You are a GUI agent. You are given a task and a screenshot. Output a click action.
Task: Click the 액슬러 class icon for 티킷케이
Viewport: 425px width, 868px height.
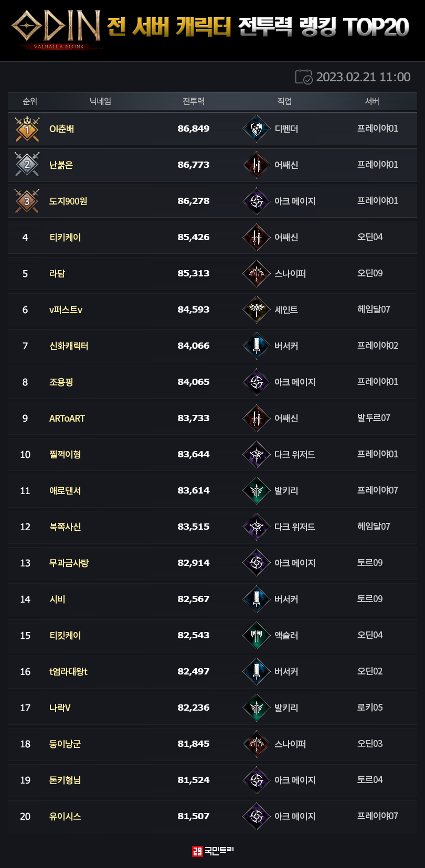pyautogui.click(x=257, y=636)
